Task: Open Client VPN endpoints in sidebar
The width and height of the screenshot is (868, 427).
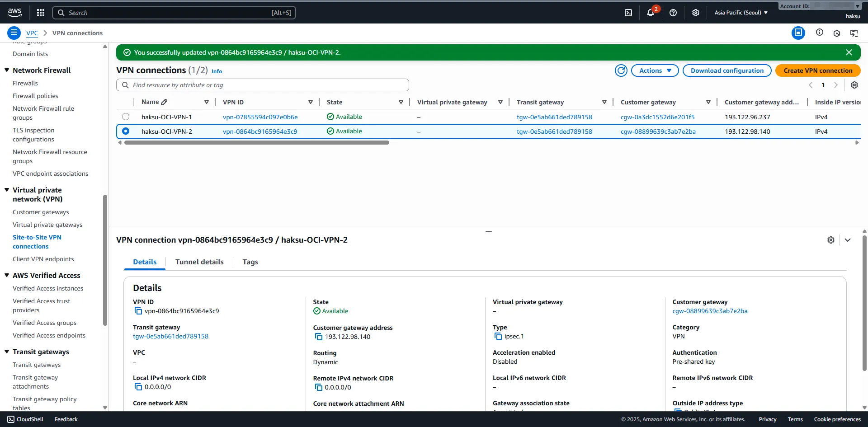Action: (x=43, y=259)
